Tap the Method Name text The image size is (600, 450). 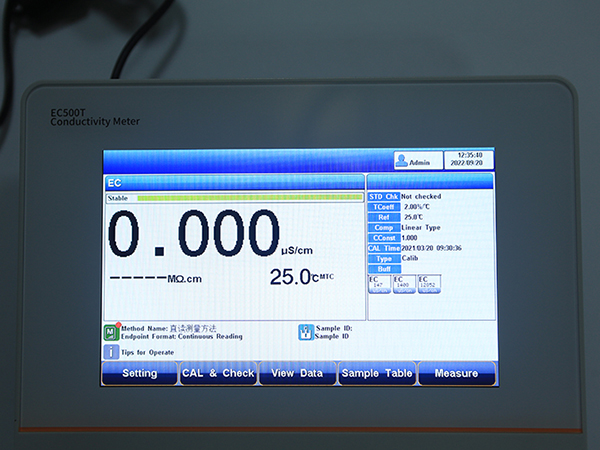coord(168,328)
